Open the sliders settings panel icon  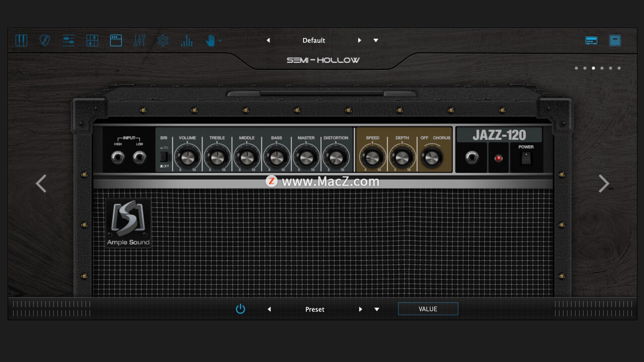[68, 41]
